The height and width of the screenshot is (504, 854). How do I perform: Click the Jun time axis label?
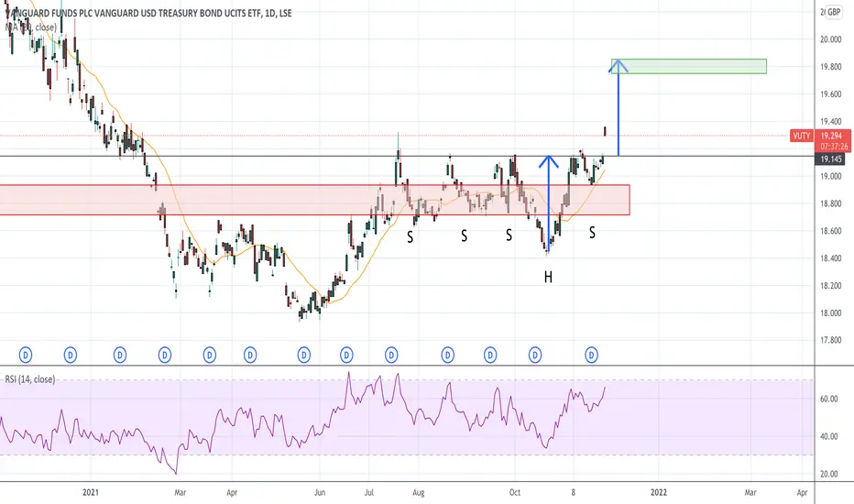[x=320, y=493]
